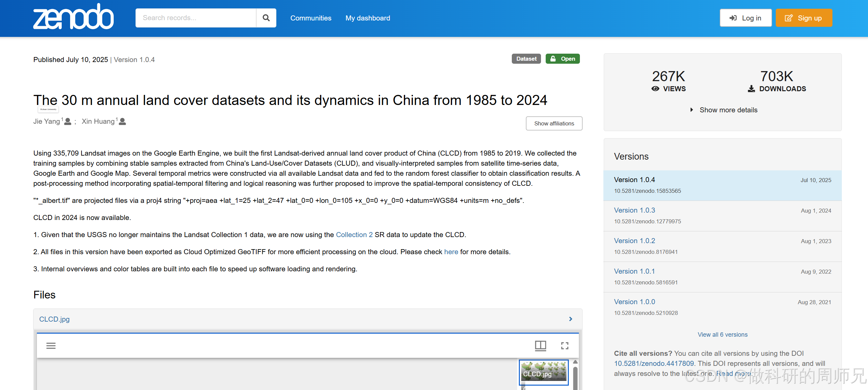
Task: Click View all 6 versions
Action: point(722,334)
